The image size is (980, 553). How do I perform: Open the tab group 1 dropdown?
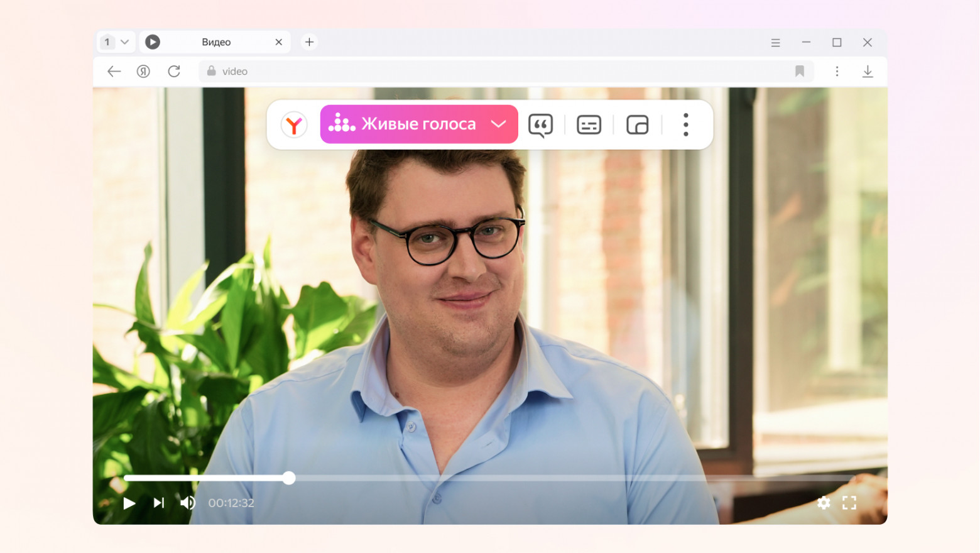(x=116, y=41)
